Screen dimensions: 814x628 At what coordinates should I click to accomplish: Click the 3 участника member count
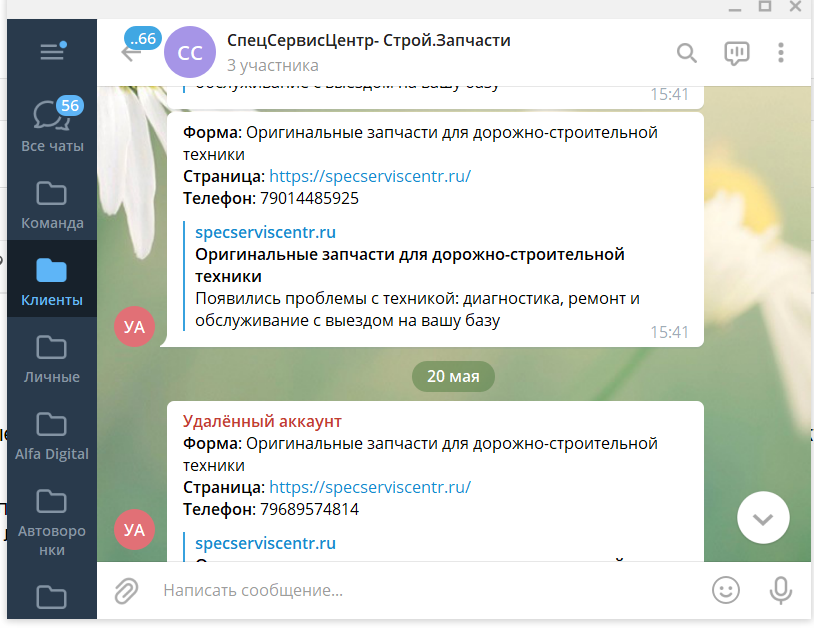click(x=273, y=65)
